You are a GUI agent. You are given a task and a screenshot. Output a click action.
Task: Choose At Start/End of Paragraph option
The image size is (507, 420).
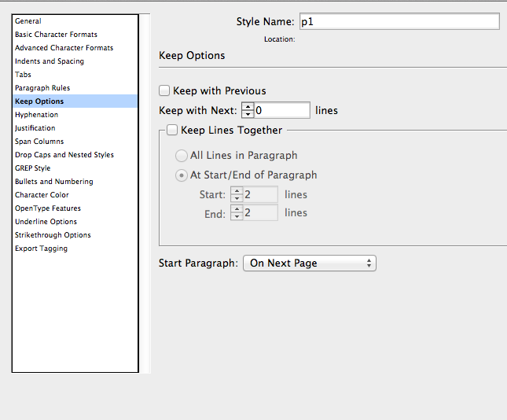[182, 175]
